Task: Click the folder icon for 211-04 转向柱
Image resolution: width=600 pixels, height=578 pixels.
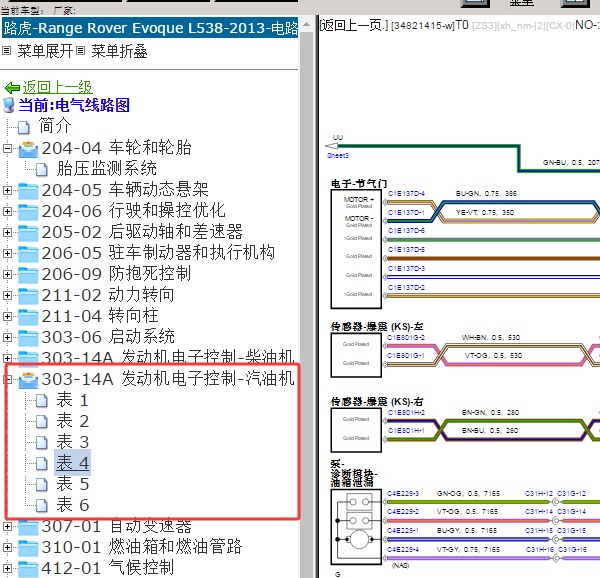Action: [x=28, y=317]
